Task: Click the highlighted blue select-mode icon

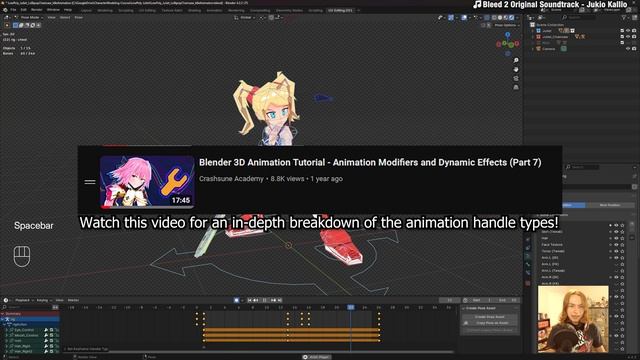Action: point(16,25)
